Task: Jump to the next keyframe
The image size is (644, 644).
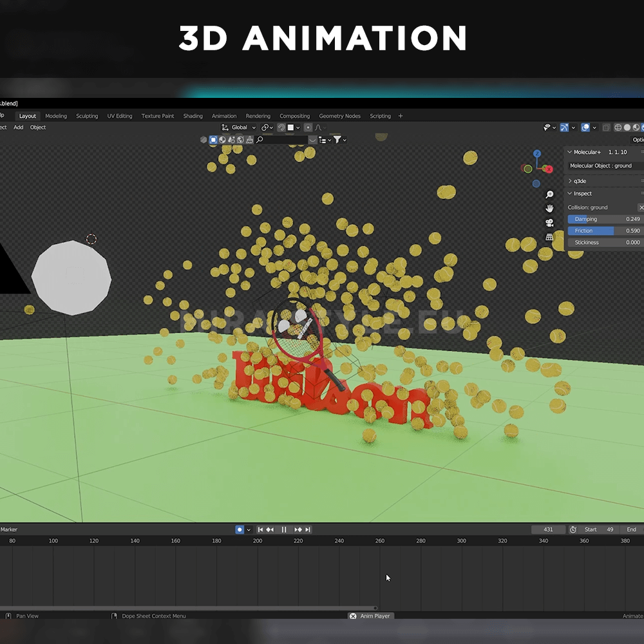Action: 298,529
